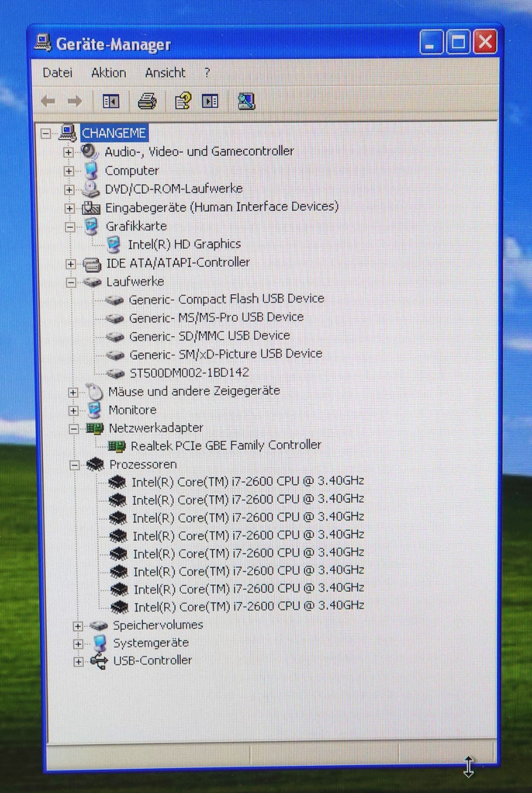Click the Systemgeräte icon

(99, 643)
